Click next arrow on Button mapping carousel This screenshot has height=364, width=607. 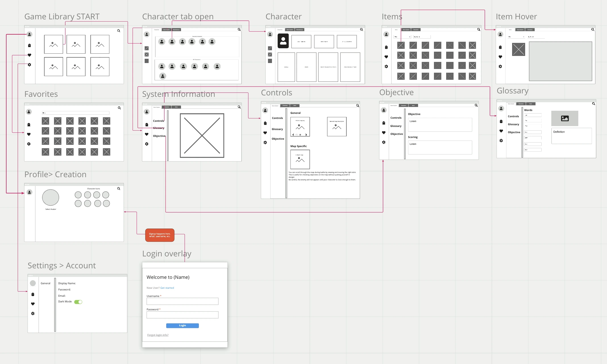point(306,135)
